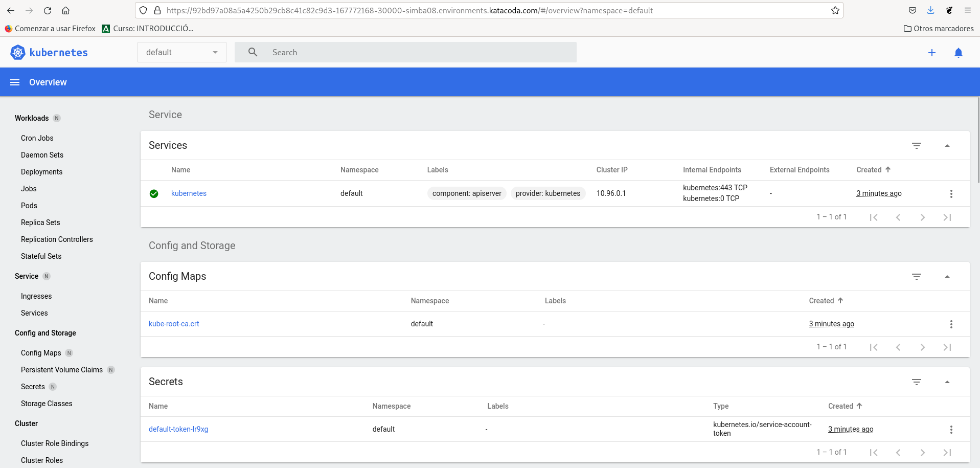
Task: Sort Secrets by Created column
Action: point(846,406)
